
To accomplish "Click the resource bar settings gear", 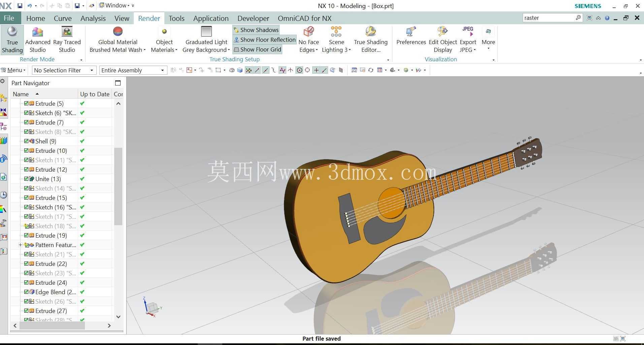I will pos(3,81).
